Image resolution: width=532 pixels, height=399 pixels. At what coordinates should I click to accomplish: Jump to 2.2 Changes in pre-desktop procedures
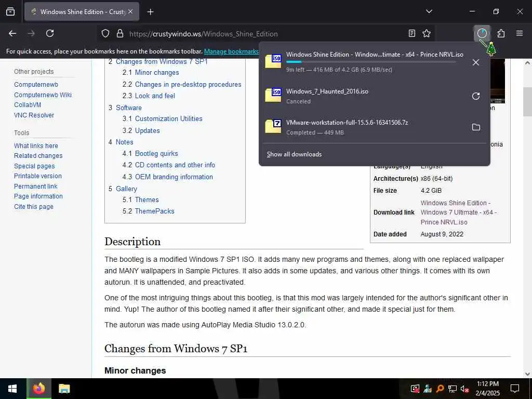tap(182, 85)
